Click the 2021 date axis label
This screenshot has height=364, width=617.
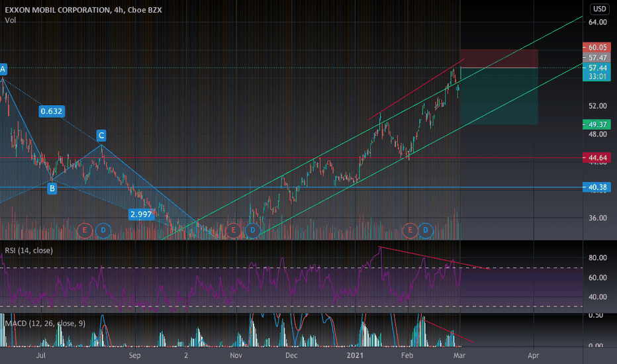(x=355, y=355)
